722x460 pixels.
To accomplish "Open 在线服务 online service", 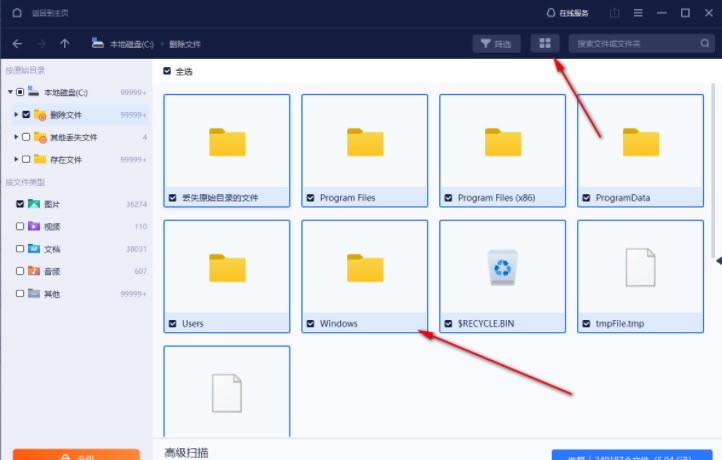I will (x=567, y=13).
